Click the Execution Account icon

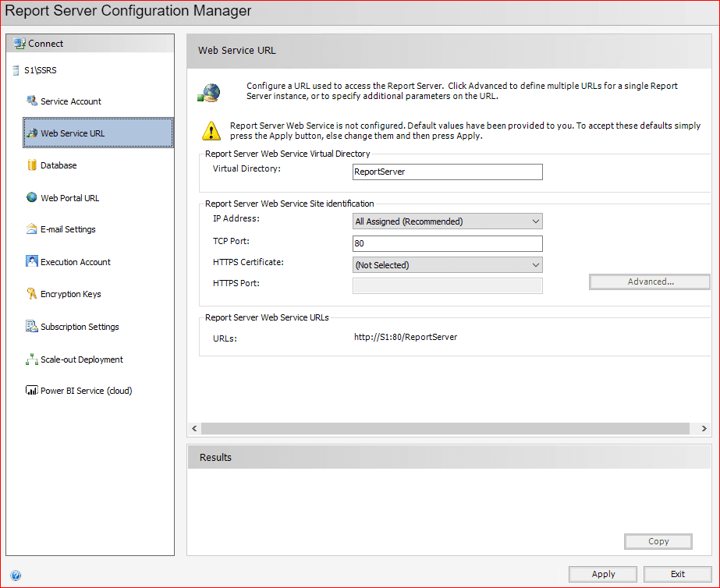click(x=32, y=261)
